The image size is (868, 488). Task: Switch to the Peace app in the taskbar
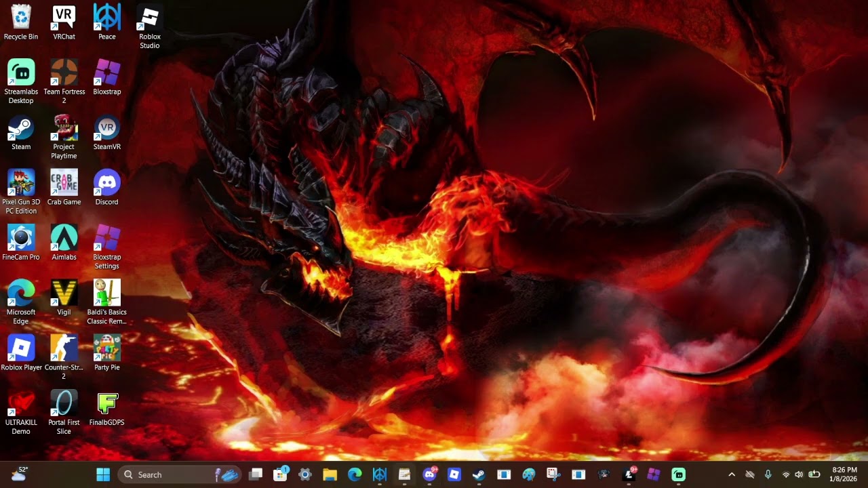[380, 474]
